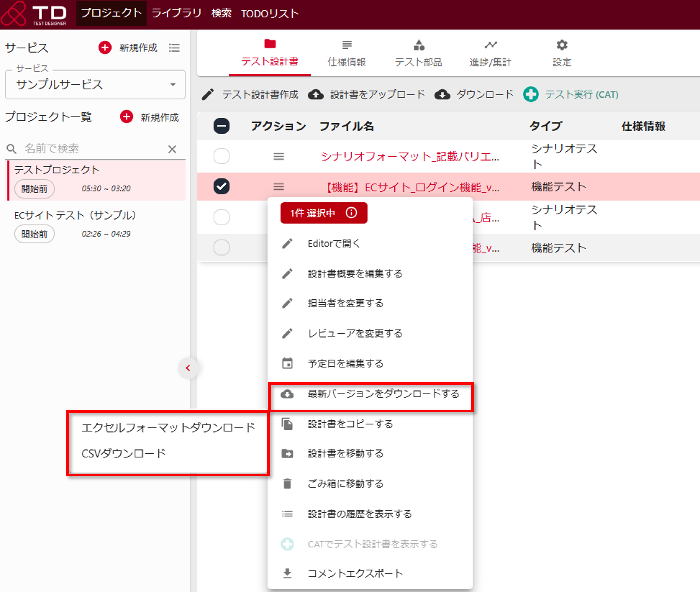Collapse the sidebar with the chevron button

(x=188, y=368)
